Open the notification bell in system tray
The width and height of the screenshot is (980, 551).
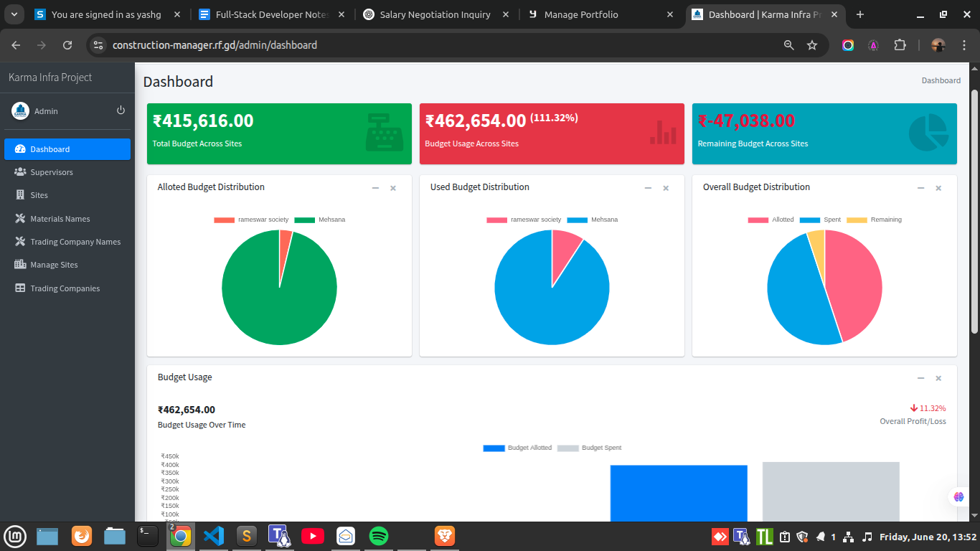point(820,536)
